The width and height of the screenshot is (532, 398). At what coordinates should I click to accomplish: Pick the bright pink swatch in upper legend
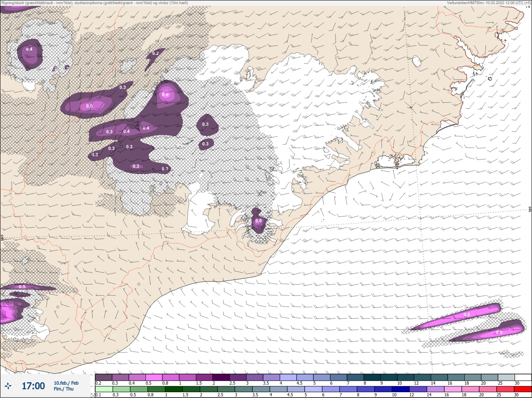tap(154, 377)
